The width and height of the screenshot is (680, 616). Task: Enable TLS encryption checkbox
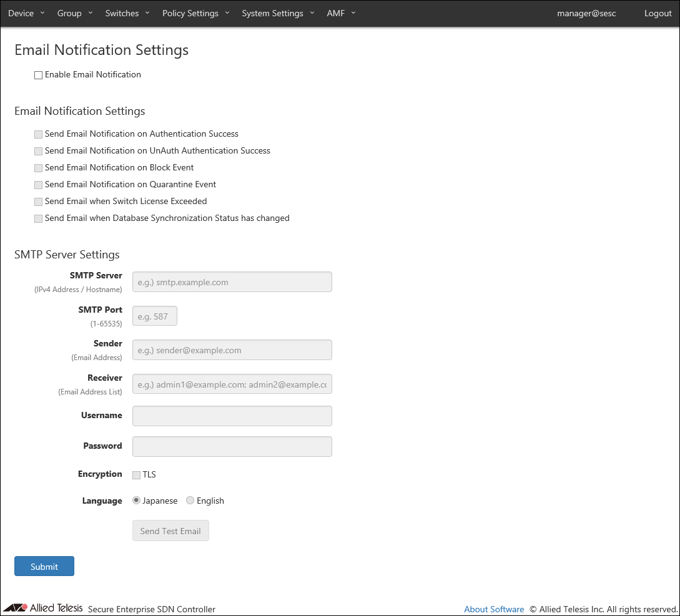click(x=137, y=475)
